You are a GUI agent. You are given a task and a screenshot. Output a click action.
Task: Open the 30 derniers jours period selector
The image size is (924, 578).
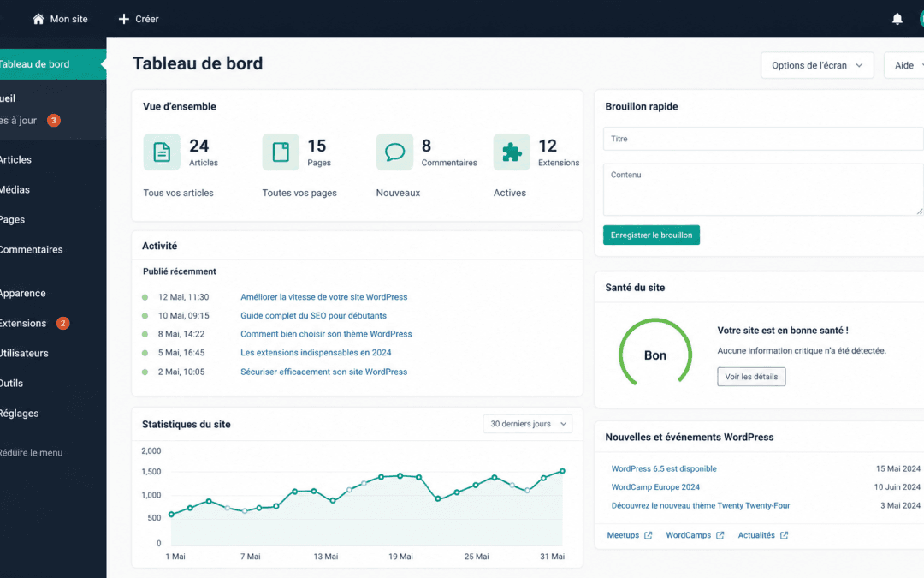coord(527,424)
